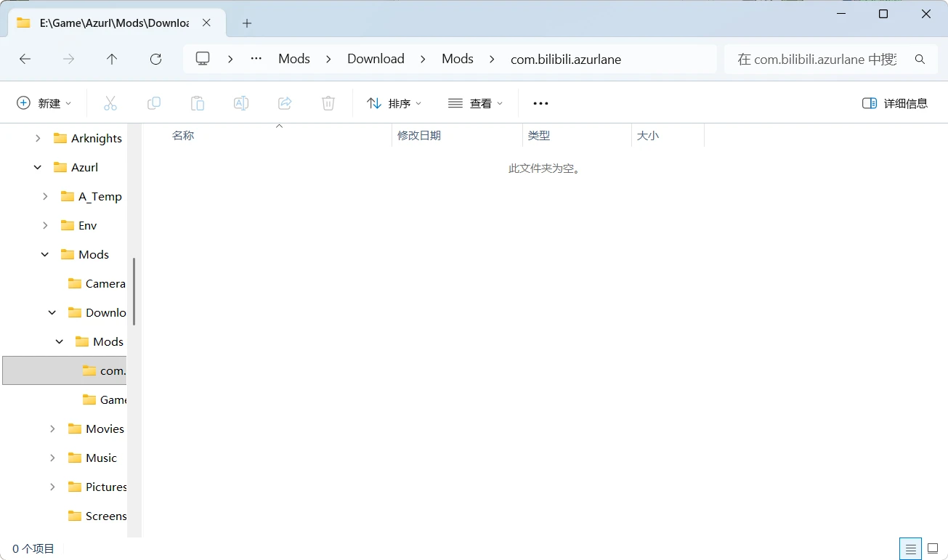
Task: Toggle the 详细信息 details pane
Action: 895,102
